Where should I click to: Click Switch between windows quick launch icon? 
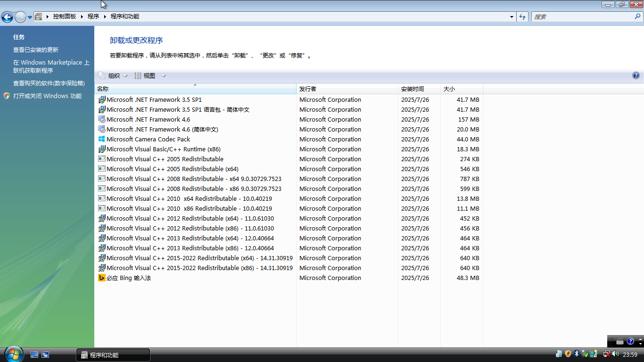tap(45, 355)
